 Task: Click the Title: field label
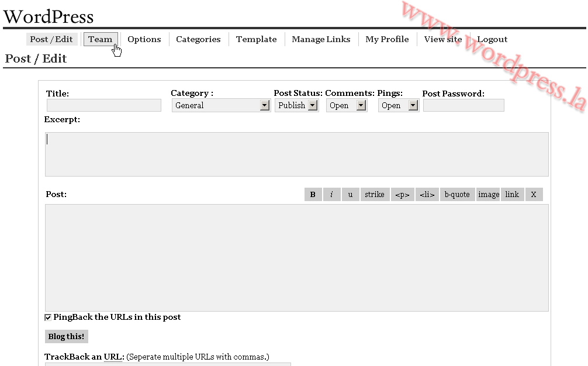coord(57,94)
